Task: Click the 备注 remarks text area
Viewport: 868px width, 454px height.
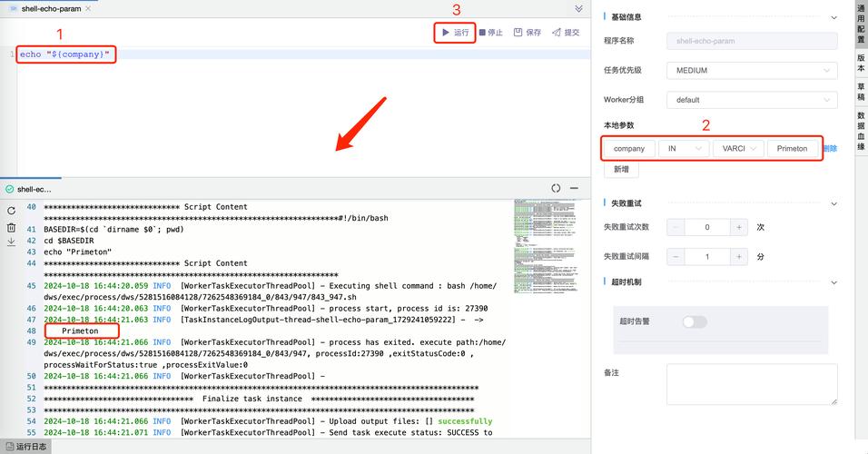Action: click(x=751, y=383)
